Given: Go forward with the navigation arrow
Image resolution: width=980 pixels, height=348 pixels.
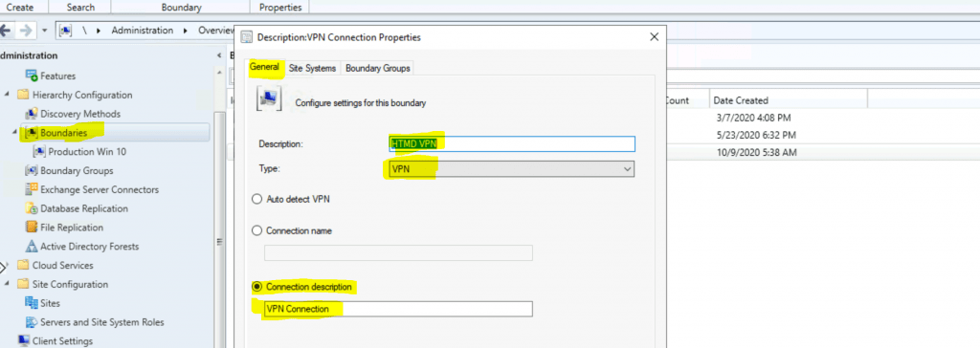Looking at the screenshot, I should [26, 30].
